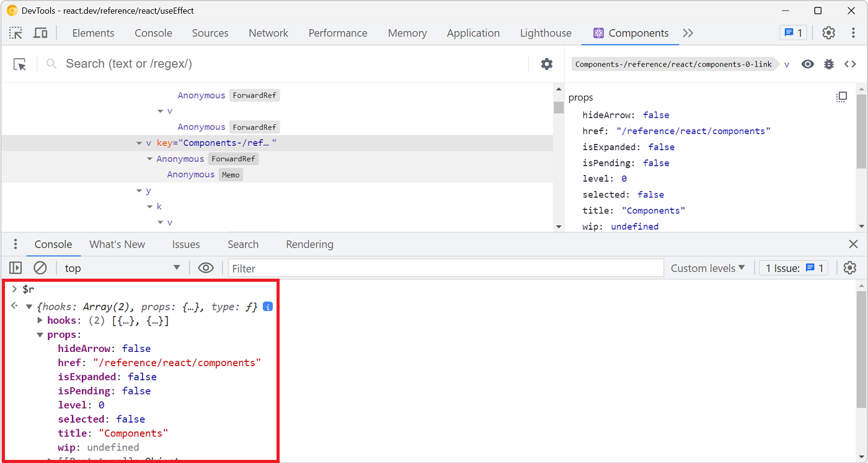Copy props to clipboard icon
Viewport: 868px width, 463px height.
pyautogui.click(x=841, y=97)
